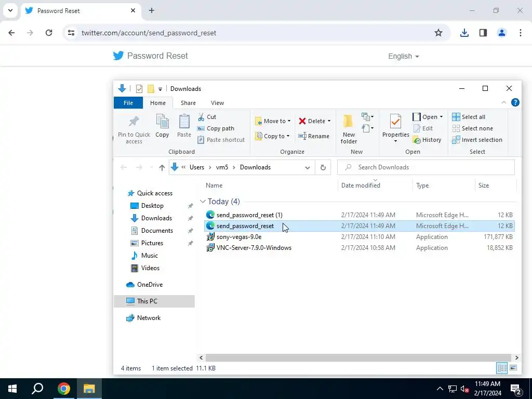Switch to the Home ribbon tab

click(x=158, y=103)
